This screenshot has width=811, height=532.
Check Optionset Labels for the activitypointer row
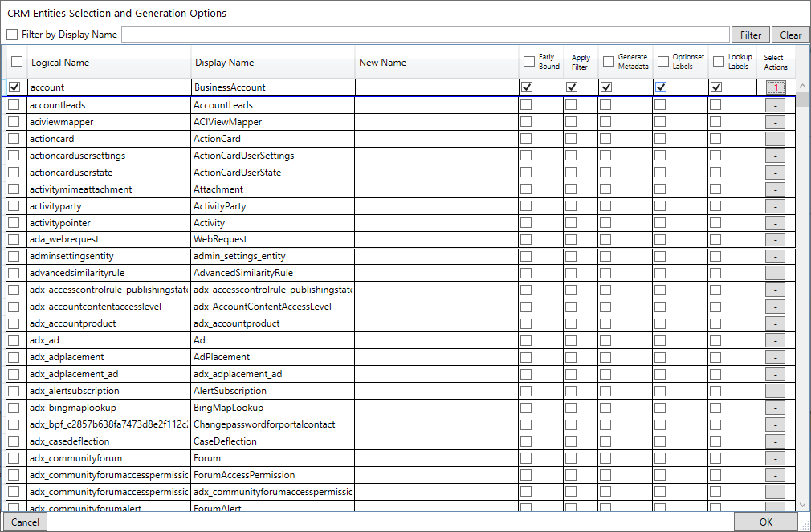click(x=659, y=223)
